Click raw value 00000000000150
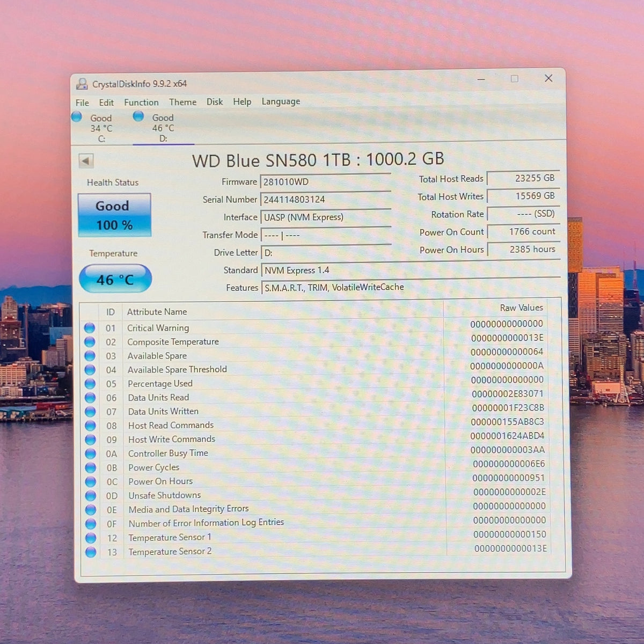 tap(510, 535)
